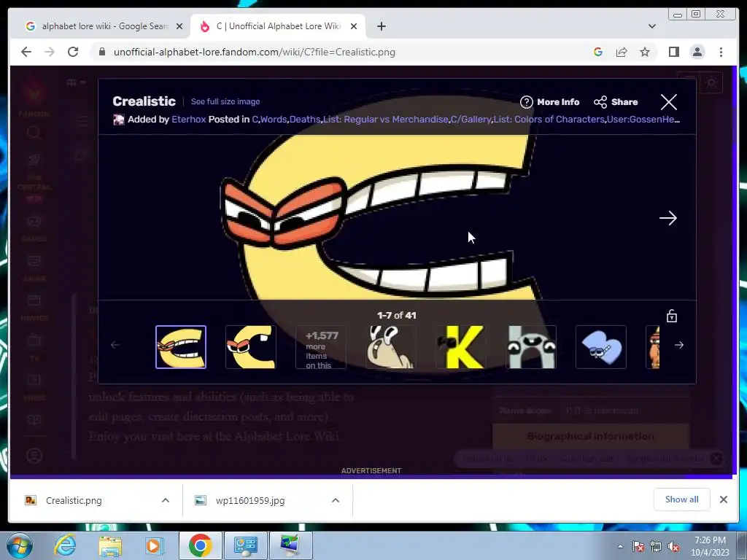The image size is (747, 560).
Task: Open Chrome profile avatar menu
Action: tap(697, 52)
